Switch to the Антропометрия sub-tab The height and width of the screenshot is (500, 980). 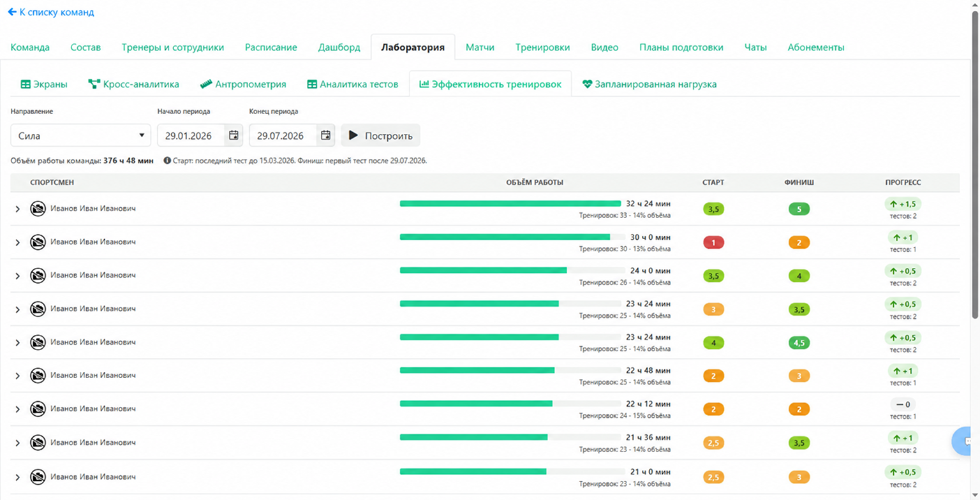coord(243,84)
